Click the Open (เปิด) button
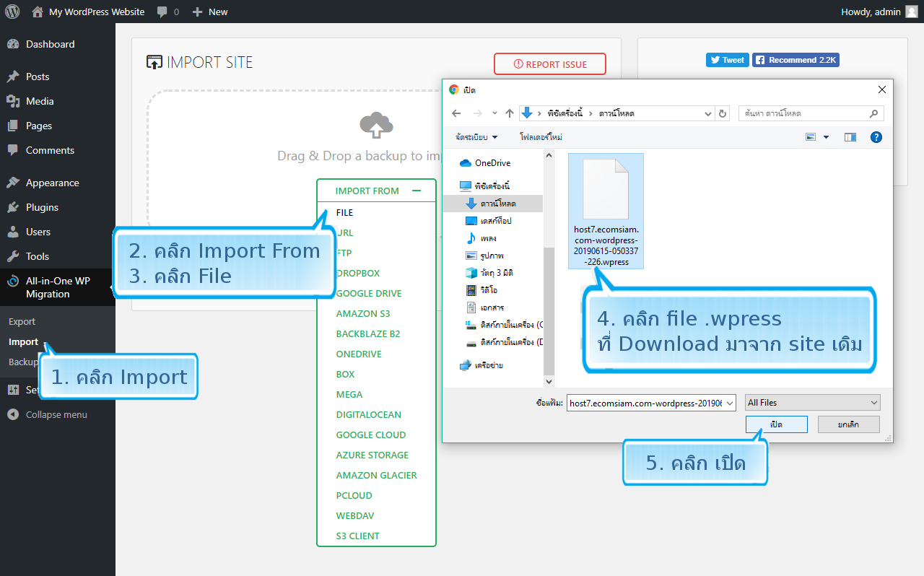 click(x=777, y=424)
